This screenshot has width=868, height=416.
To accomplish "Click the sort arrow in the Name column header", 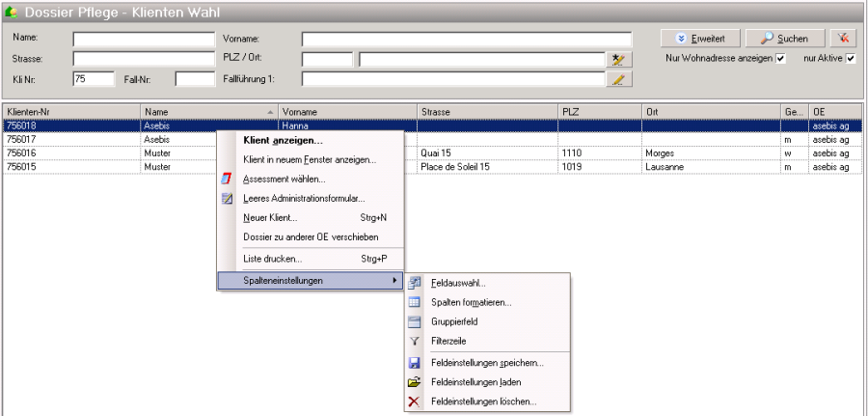I will point(270,112).
